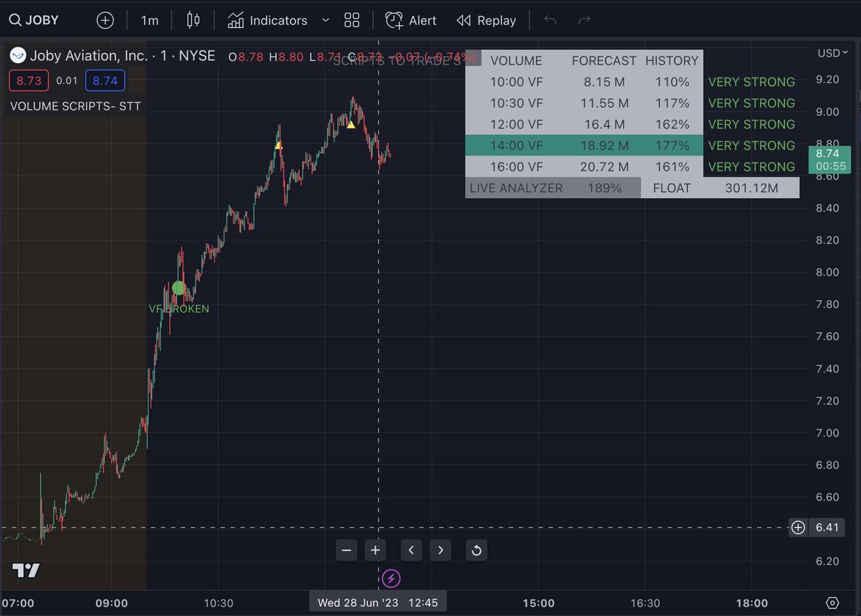Click the Alert clock icon
Screen dimensions: 861x616
click(394, 20)
